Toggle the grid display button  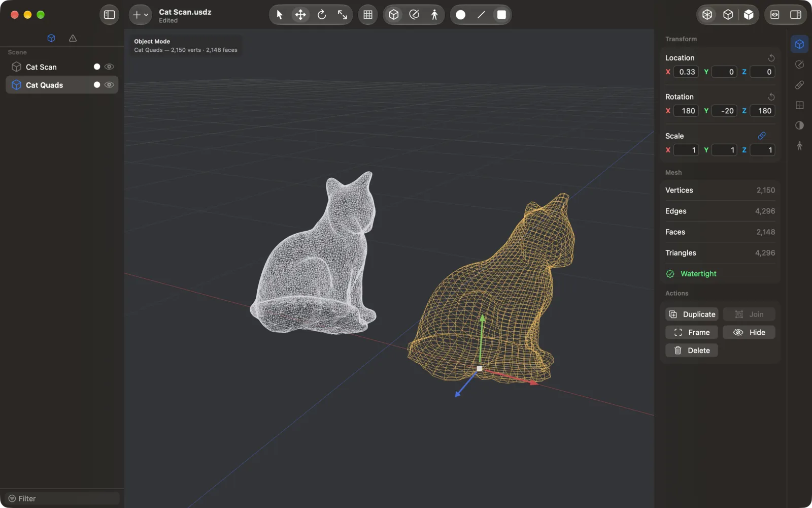368,15
